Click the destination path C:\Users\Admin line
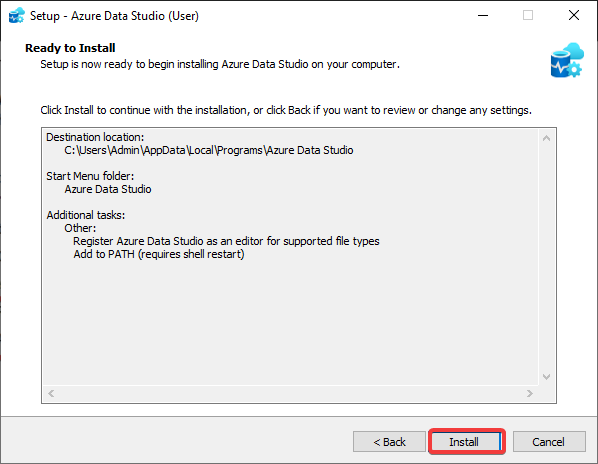 click(209, 150)
